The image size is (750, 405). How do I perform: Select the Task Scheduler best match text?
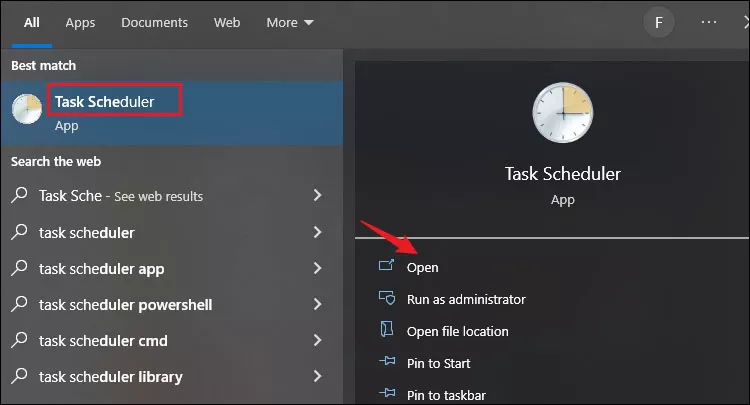click(x=105, y=101)
